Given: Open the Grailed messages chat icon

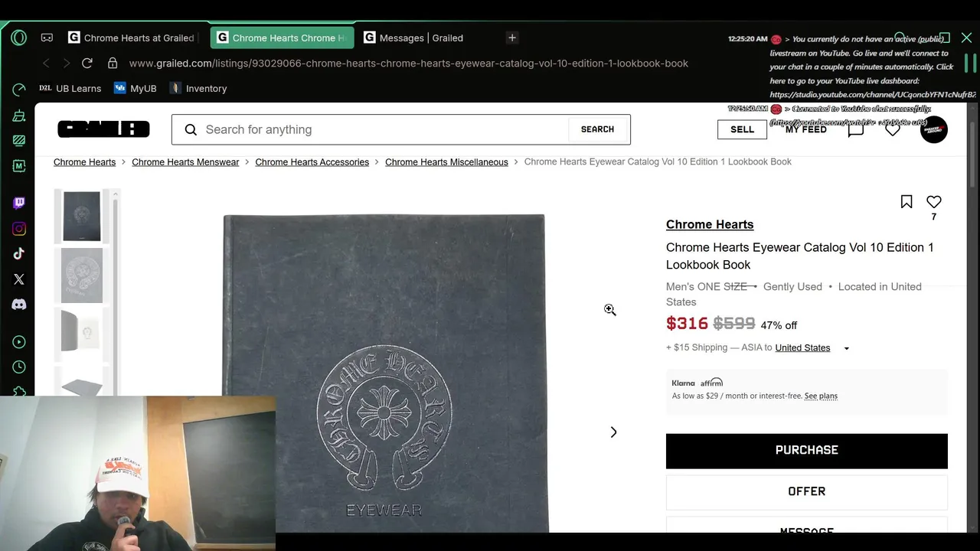Looking at the screenshot, I should (x=855, y=129).
